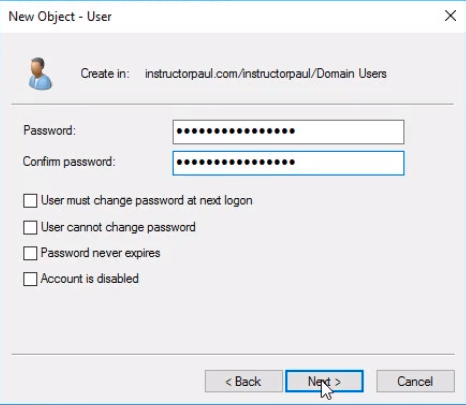
Task: Check the Password never expires box
Action: coord(30,253)
